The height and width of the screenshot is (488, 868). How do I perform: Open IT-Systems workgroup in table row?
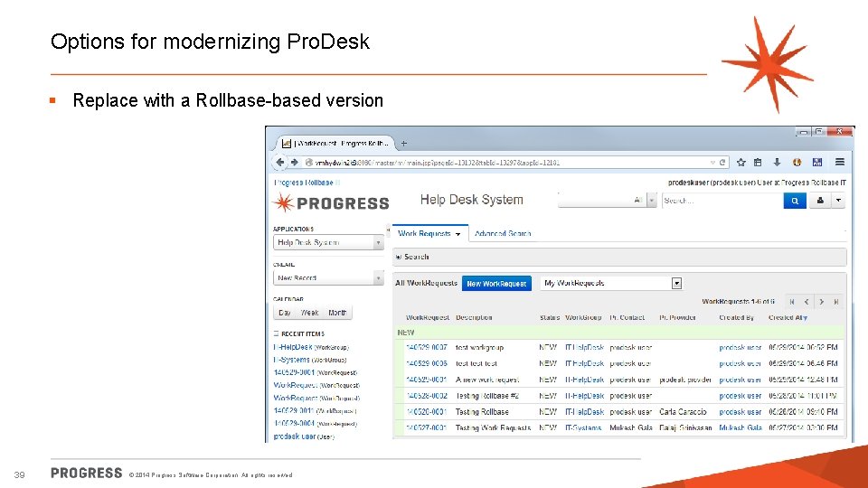coord(583,427)
